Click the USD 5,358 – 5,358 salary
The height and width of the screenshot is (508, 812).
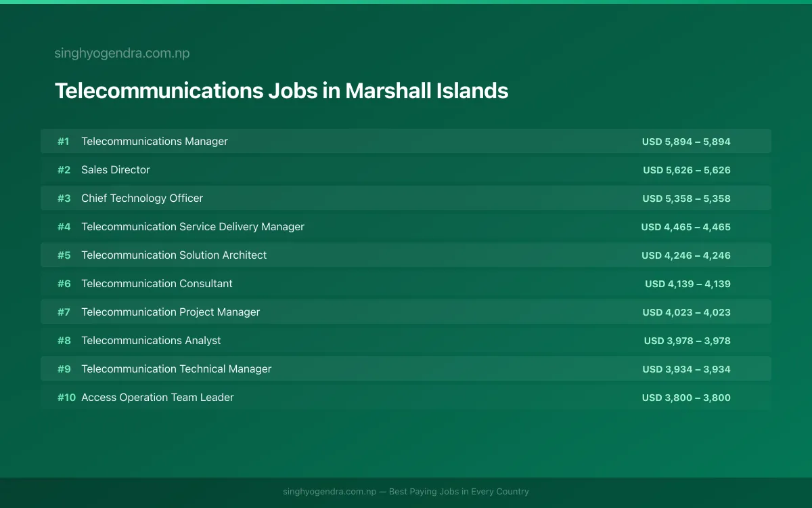686,198
